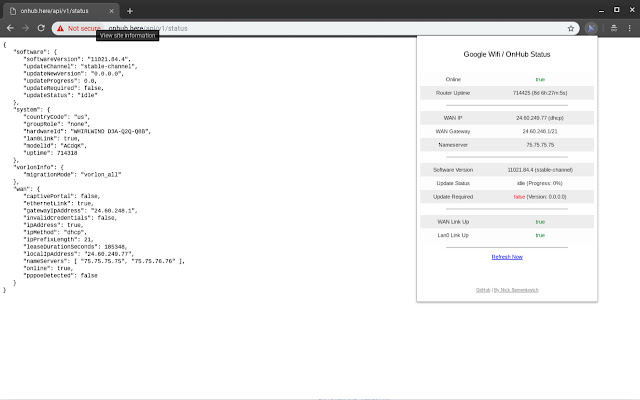Viewport: 640px width, 400px height.
Task: Reload the onhub.here status page
Action: (41, 28)
